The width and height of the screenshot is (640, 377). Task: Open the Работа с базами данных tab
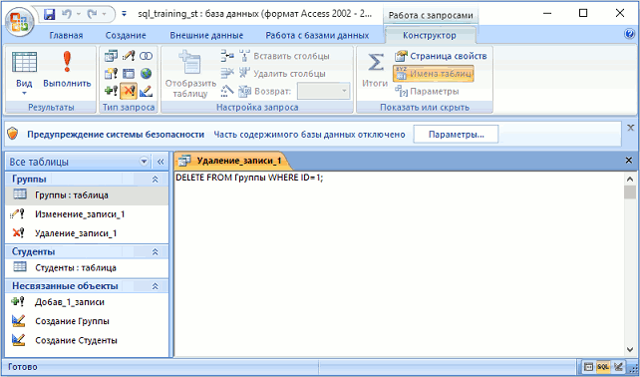tap(317, 35)
